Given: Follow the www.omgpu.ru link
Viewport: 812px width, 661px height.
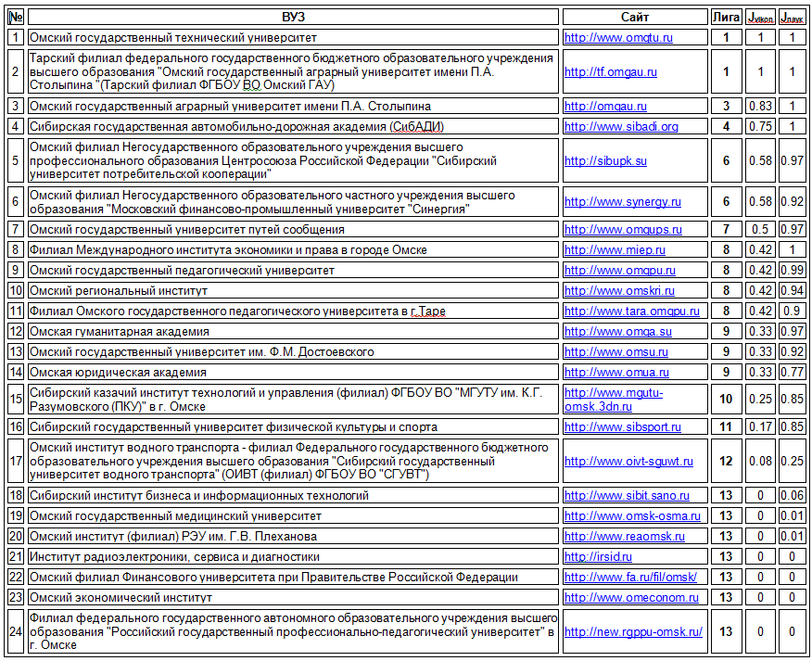Looking at the screenshot, I should [x=621, y=271].
